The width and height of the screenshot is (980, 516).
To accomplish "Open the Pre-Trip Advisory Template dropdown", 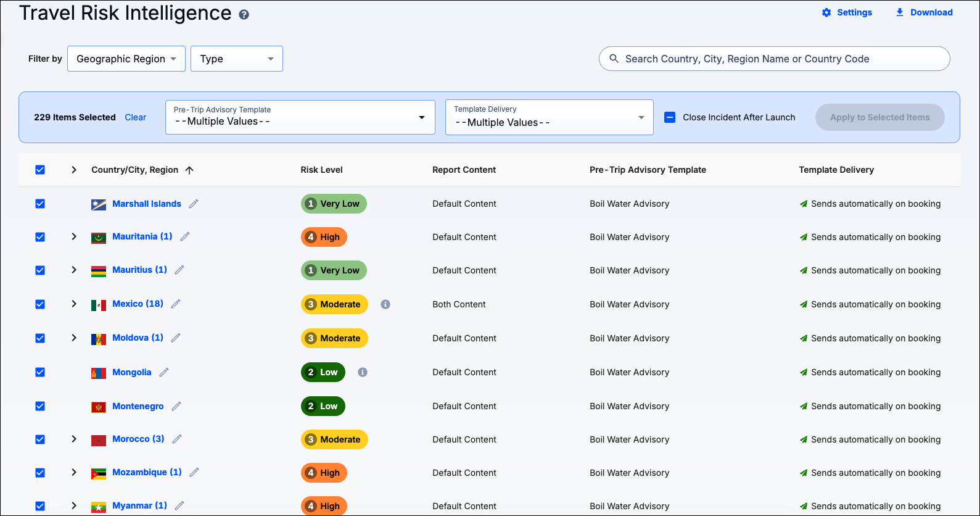I will pyautogui.click(x=300, y=117).
